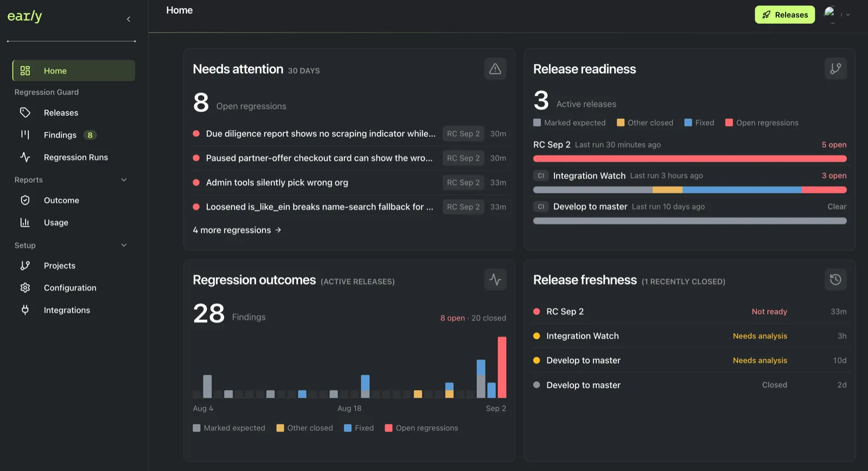Click the branch icon in Release readiness
This screenshot has width=868, height=471.
pyautogui.click(x=835, y=68)
